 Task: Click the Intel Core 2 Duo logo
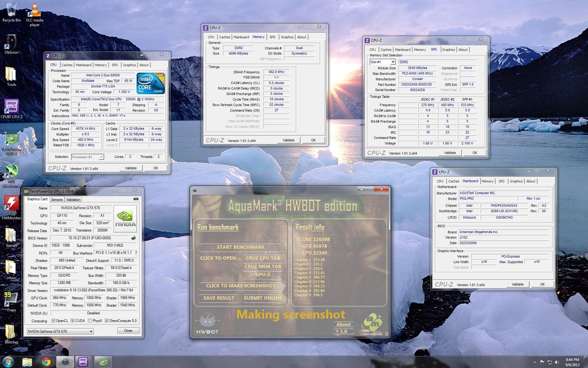point(151,83)
